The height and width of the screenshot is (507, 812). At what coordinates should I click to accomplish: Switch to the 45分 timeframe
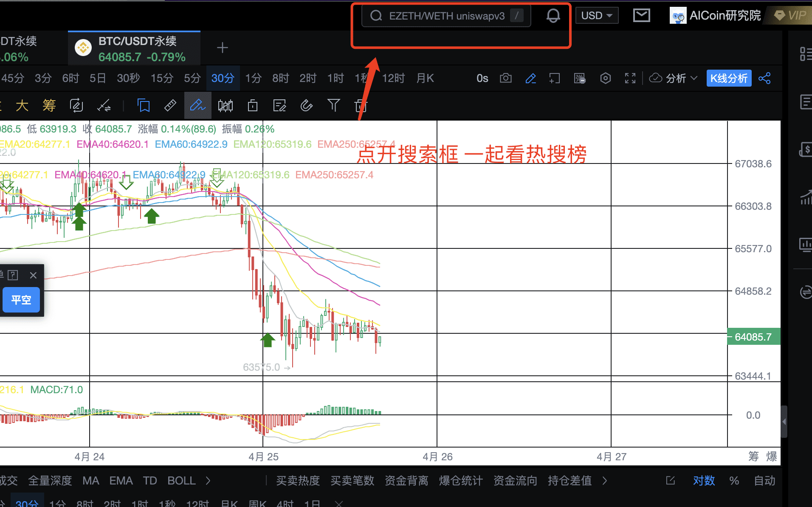[13, 78]
